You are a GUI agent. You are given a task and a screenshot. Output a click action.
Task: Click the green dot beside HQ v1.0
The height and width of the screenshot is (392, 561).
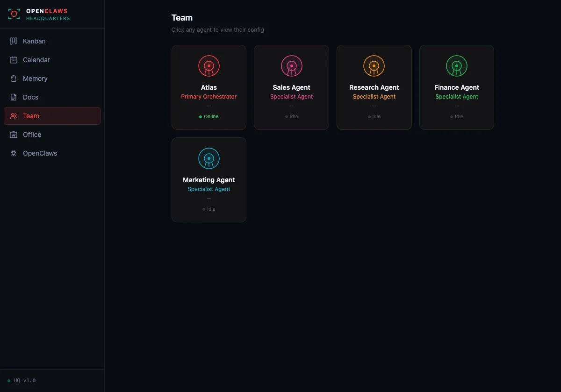tap(9, 381)
